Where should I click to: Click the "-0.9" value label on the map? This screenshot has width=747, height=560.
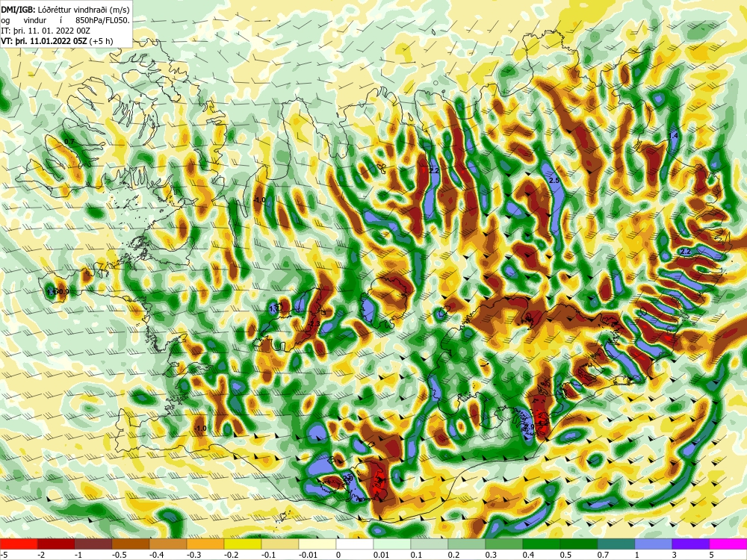(63, 291)
